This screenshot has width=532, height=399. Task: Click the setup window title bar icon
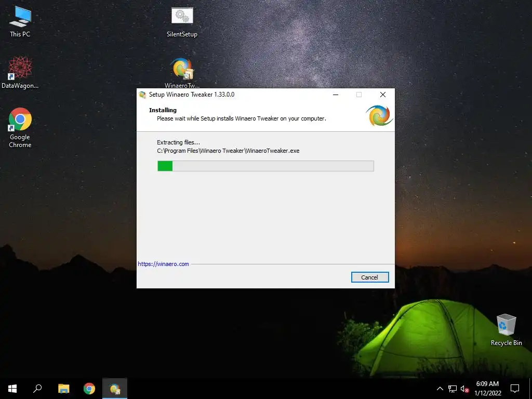coord(142,95)
